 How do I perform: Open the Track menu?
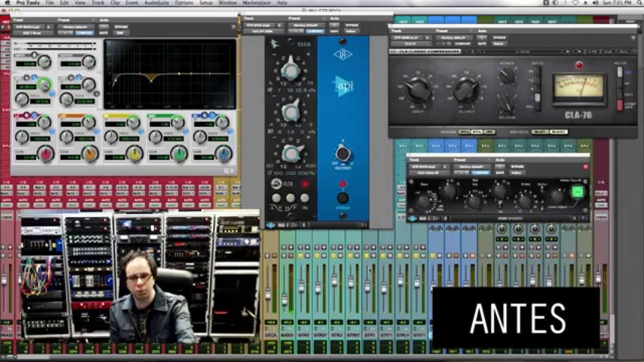point(98,3)
